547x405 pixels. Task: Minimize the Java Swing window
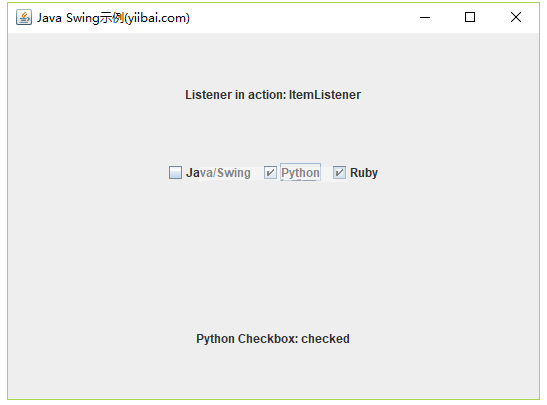coord(425,17)
